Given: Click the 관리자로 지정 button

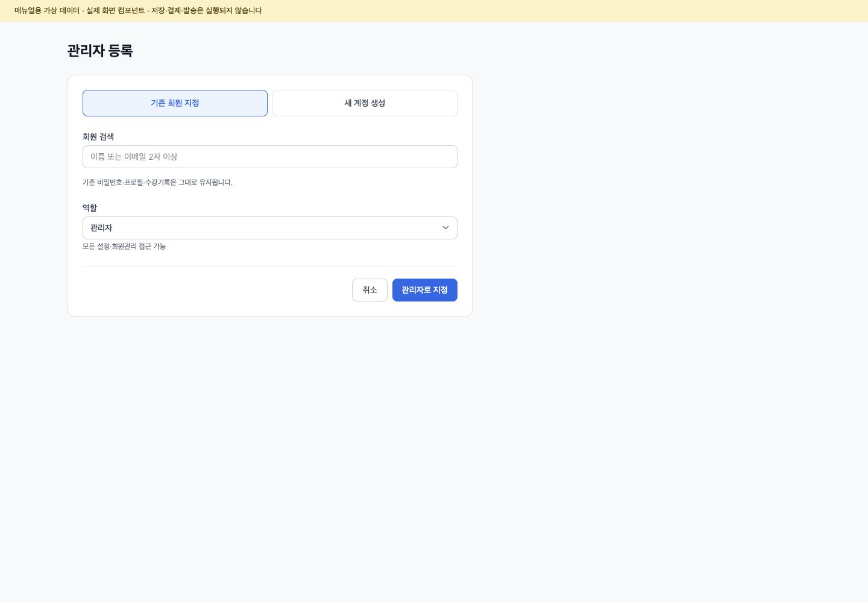Looking at the screenshot, I should point(425,290).
